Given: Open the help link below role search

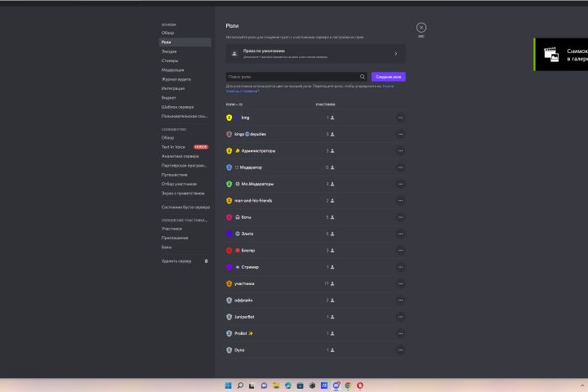Looking at the screenshot, I should pos(388,87).
